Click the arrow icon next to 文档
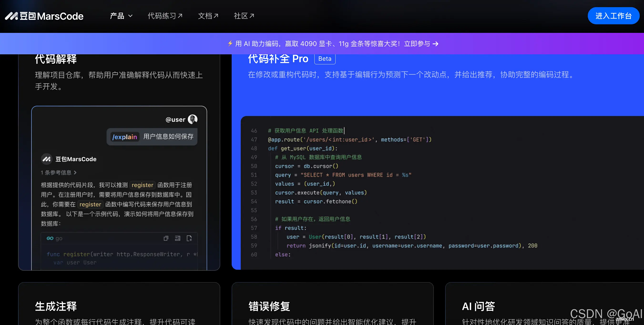Screen dimensions: 644x325 (216, 16)
